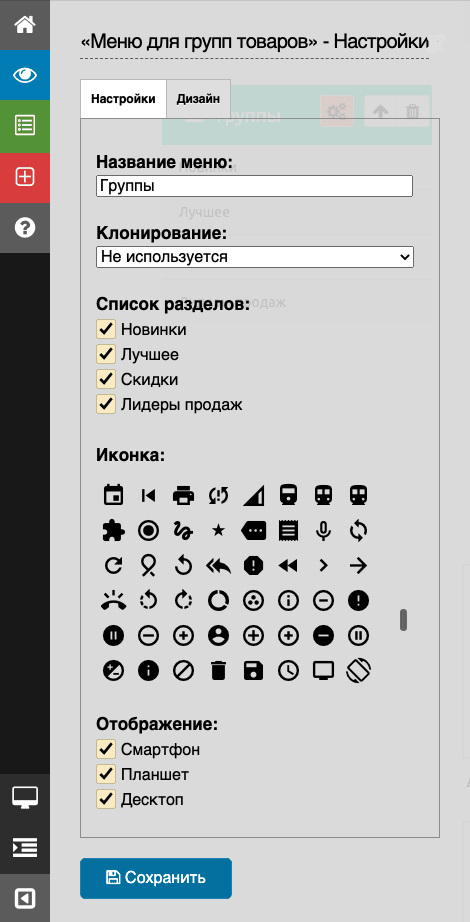The height and width of the screenshot is (922, 470).
Task: Choose the user account circle icon
Action: [218, 636]
